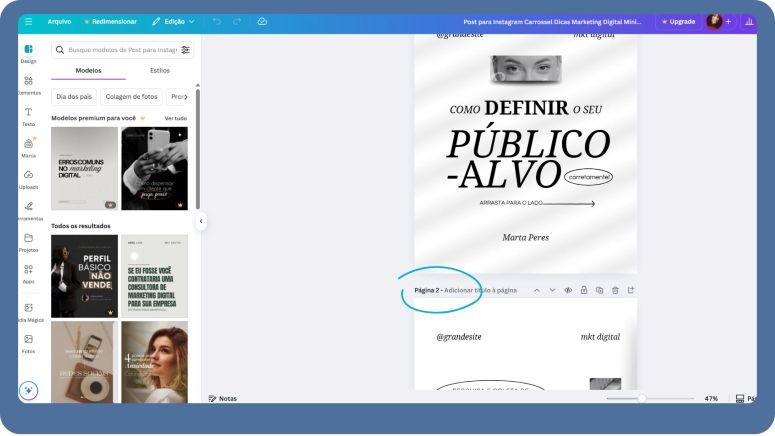Click the undo arrow in top bar

tap(217, 21)
